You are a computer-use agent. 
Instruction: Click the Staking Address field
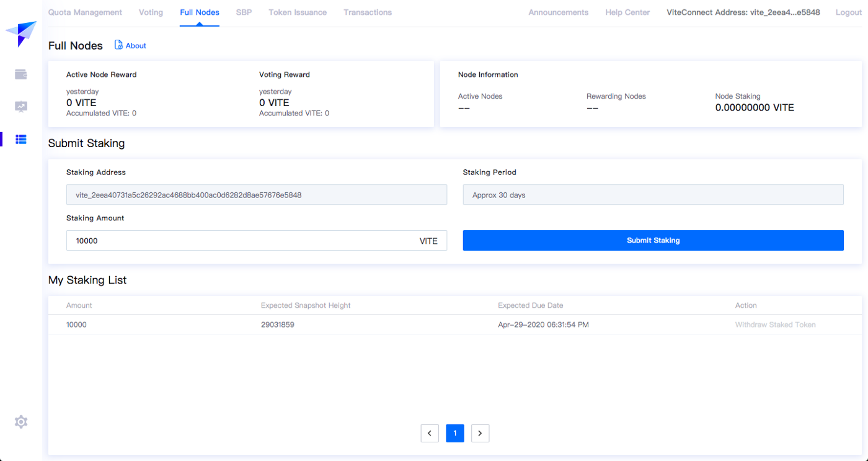tap(257, 195)
